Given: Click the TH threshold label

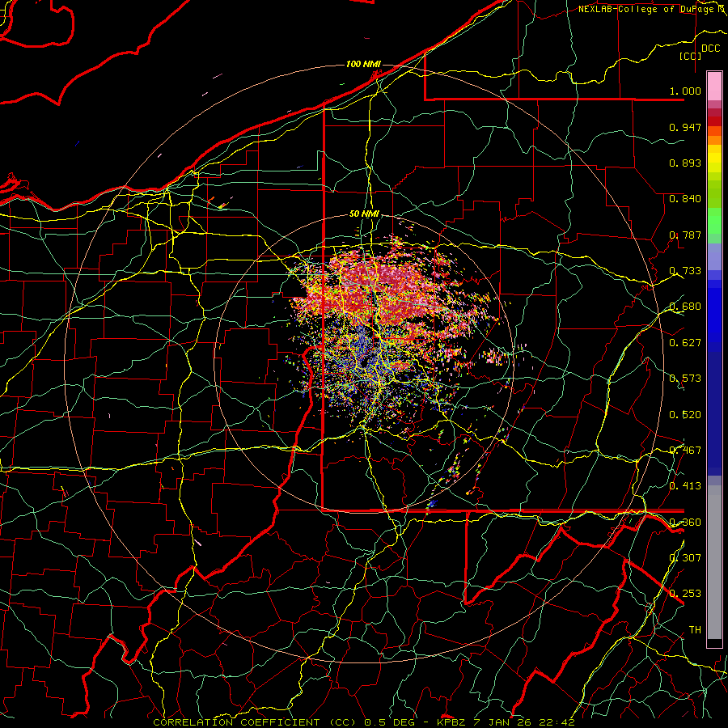Looking at the screenshot, I should [x=695, y=630].
